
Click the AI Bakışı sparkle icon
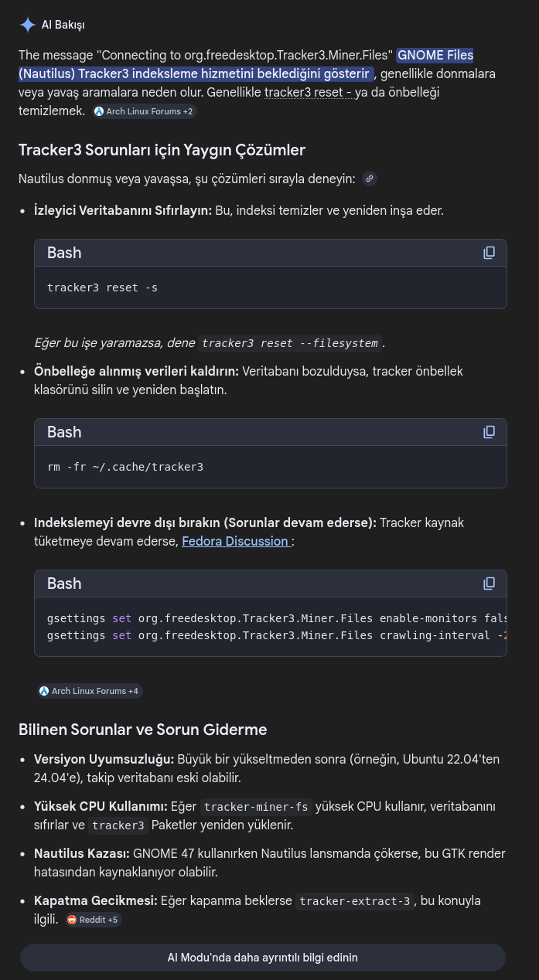[x=28, y=25]
